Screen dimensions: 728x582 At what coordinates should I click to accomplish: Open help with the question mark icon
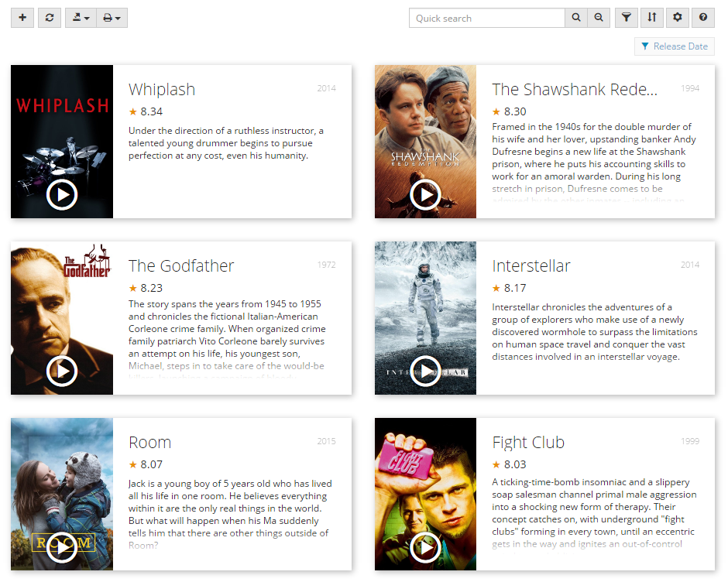703,18
